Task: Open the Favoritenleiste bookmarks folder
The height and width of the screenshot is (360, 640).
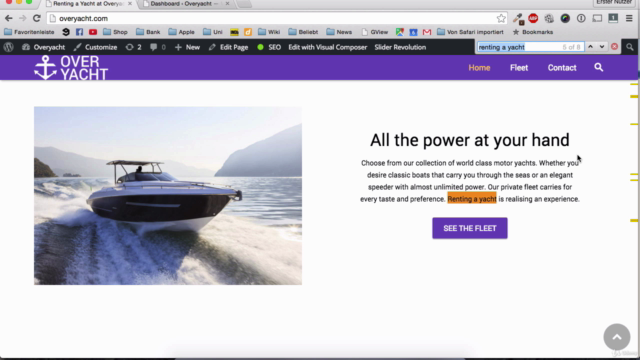Action: tap(29, 32)
